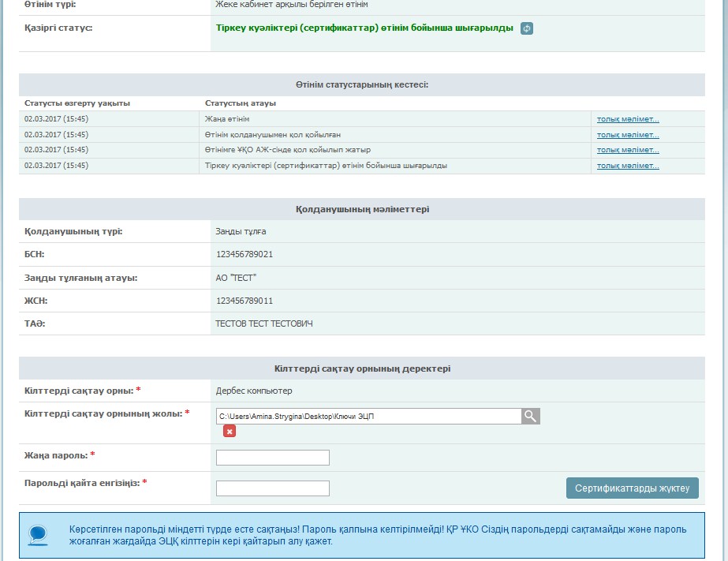Open 'толық мәлімет' for the 'ҰКО АЖ-сінде' status row
728x561 pixels.
tap(628, 150)
